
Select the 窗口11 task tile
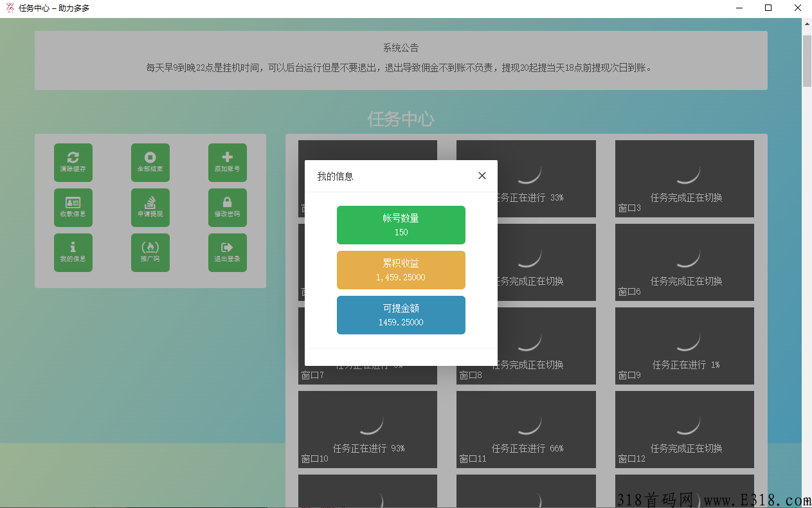point(526,430)
